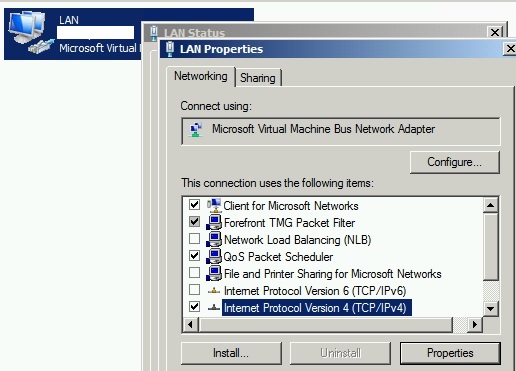Select Network Load Balancing (NLB) text
516x371 pixels.
[x=297, y=240]
